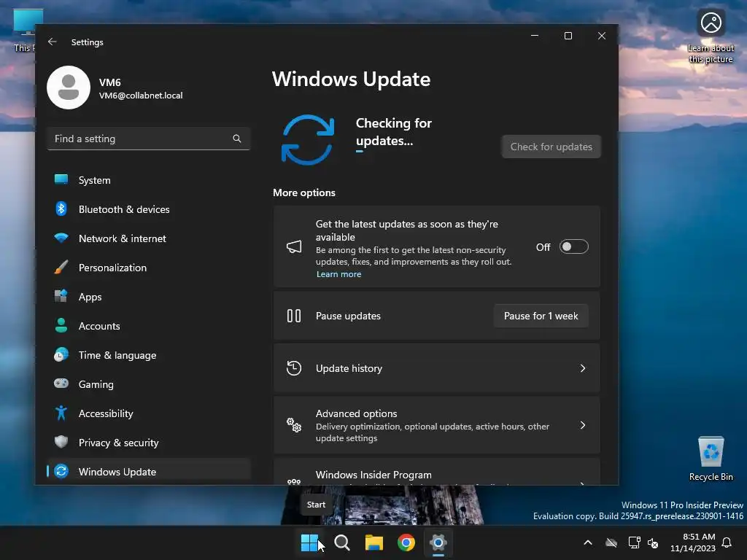The image size is (747, 560).
Task: Click the Recycle Bin desktop icon
Action: (x=711, y=459)
